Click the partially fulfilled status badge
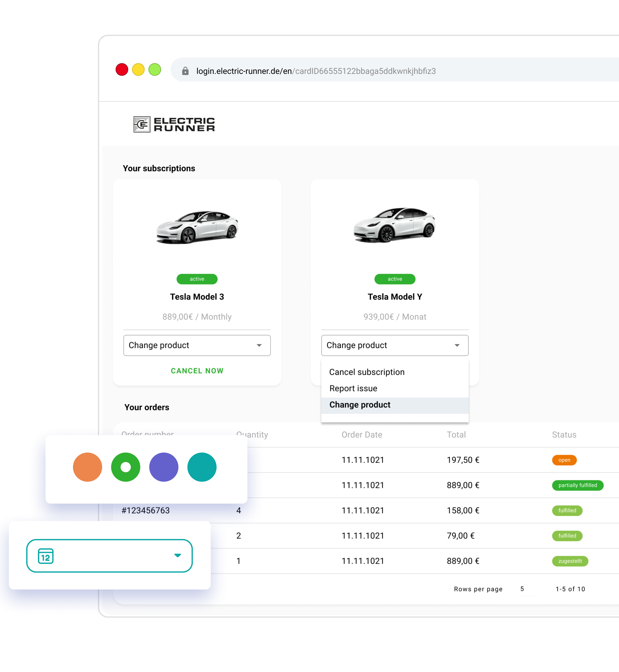Viewport: 619px width, 672px height. click(x=577, y=485)
